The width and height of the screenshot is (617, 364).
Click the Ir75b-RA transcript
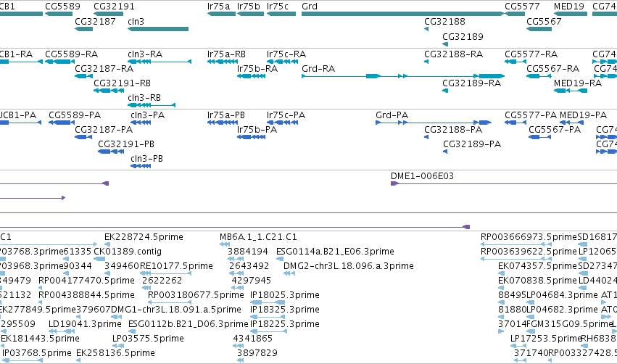tap(251, 76)
